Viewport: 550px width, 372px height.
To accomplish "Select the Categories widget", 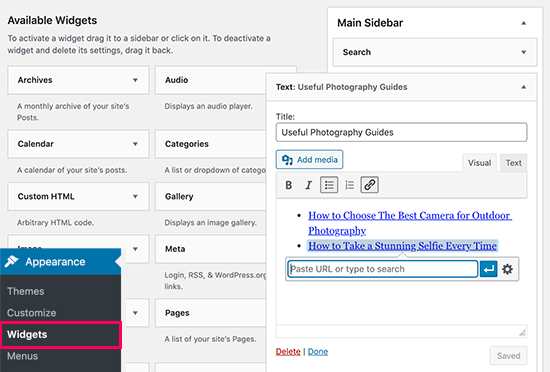I will (x=210, y=144).
